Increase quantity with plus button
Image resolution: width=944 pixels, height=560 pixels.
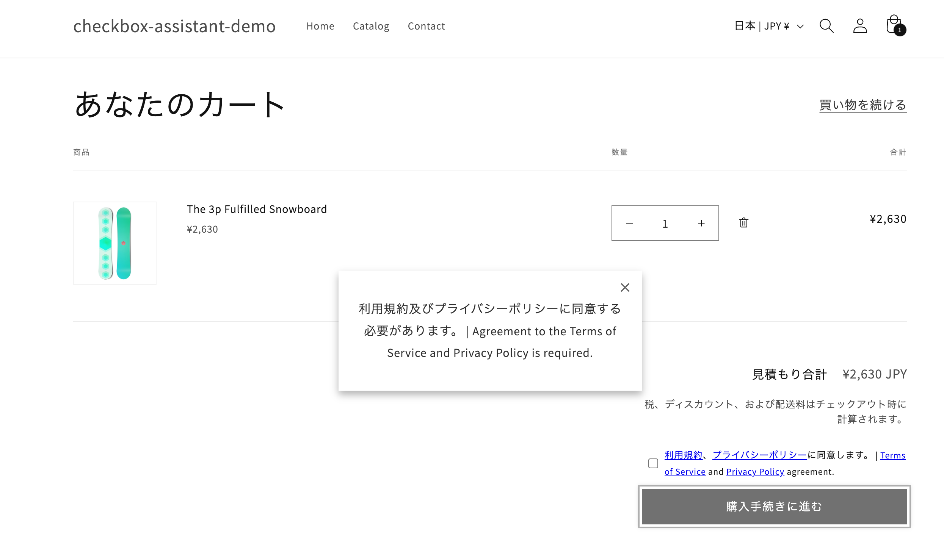pyautogui.click(x=701, y=224)
